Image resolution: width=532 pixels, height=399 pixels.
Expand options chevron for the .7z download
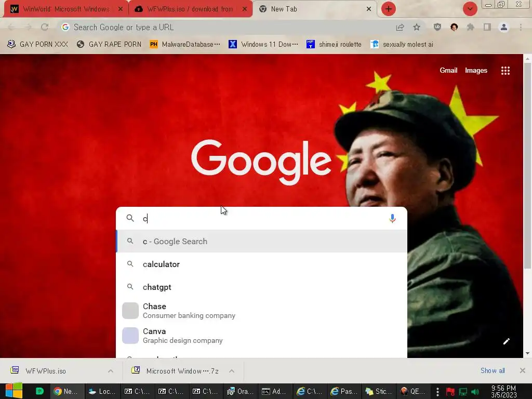(232, 371)
